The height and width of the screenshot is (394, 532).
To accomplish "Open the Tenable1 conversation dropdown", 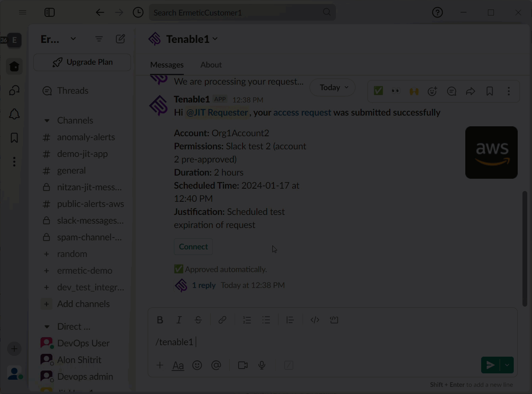I will pos(192,39).
